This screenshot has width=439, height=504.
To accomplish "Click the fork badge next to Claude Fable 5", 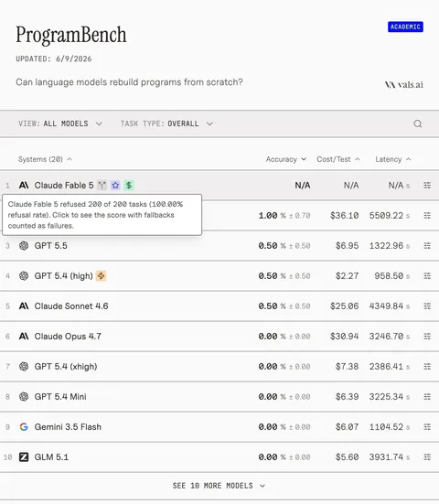I will (x=102, y=185).
